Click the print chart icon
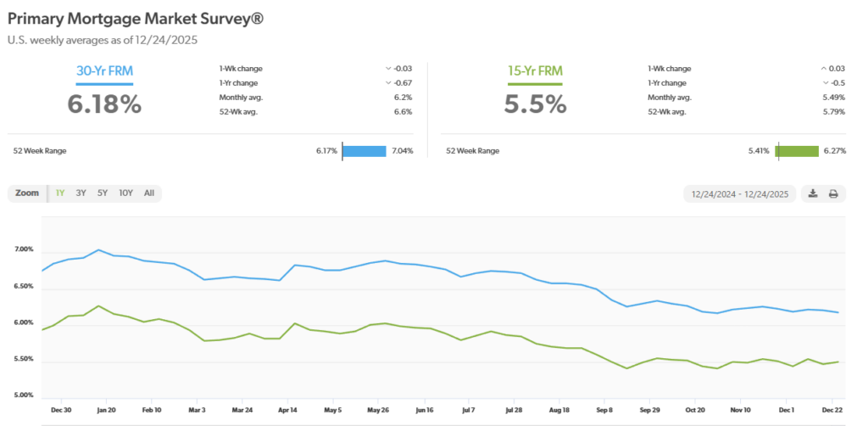The height and width of the screenshot is (426, 868). point(833,193)
